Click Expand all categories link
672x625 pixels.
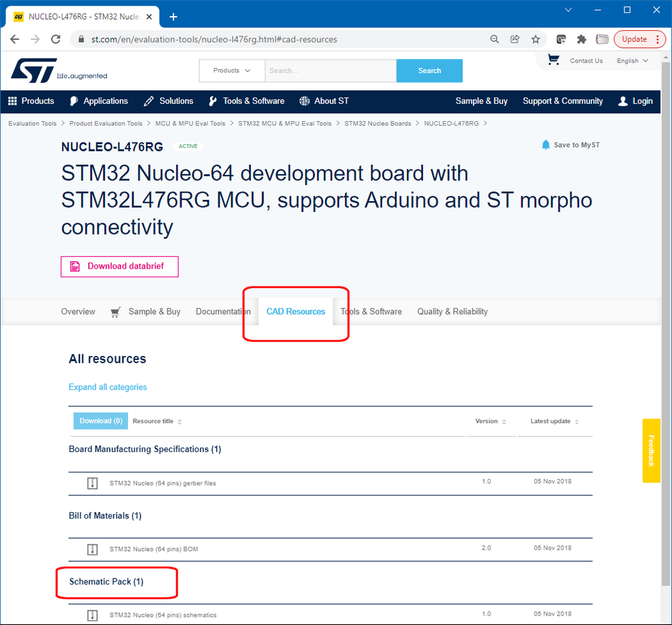pos(108,387)
